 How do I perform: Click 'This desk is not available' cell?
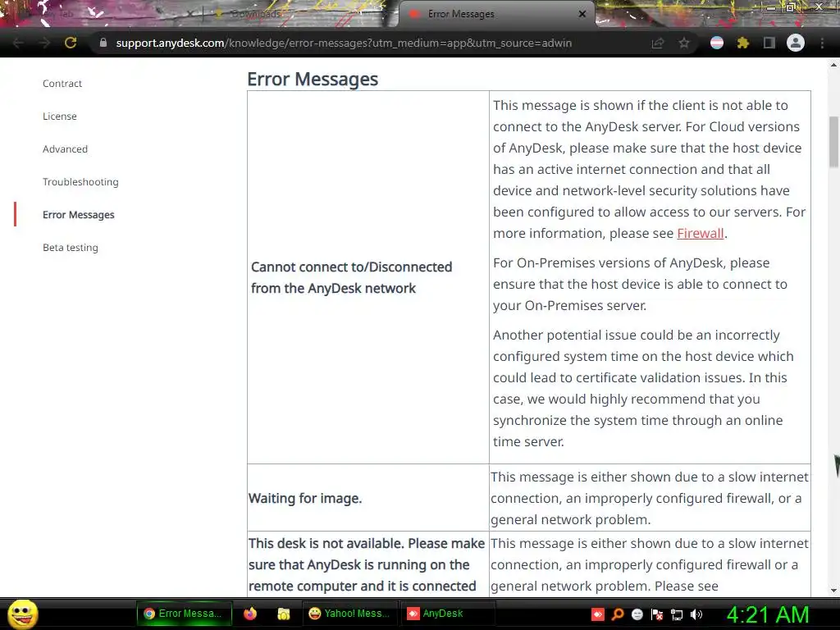pyautogui.click(x=368, y=564)
